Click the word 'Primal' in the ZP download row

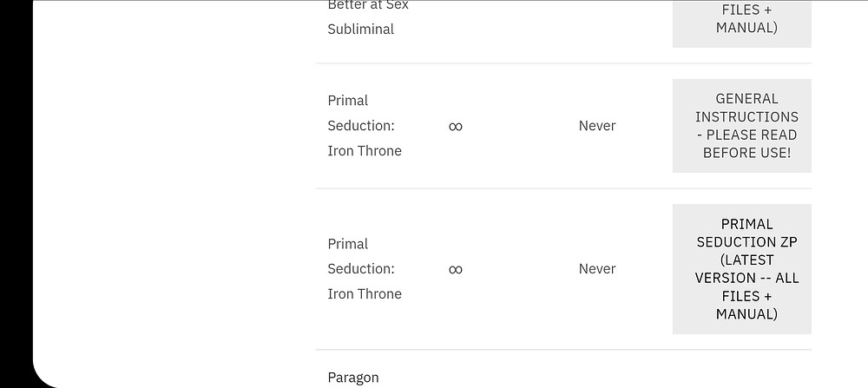348,244
